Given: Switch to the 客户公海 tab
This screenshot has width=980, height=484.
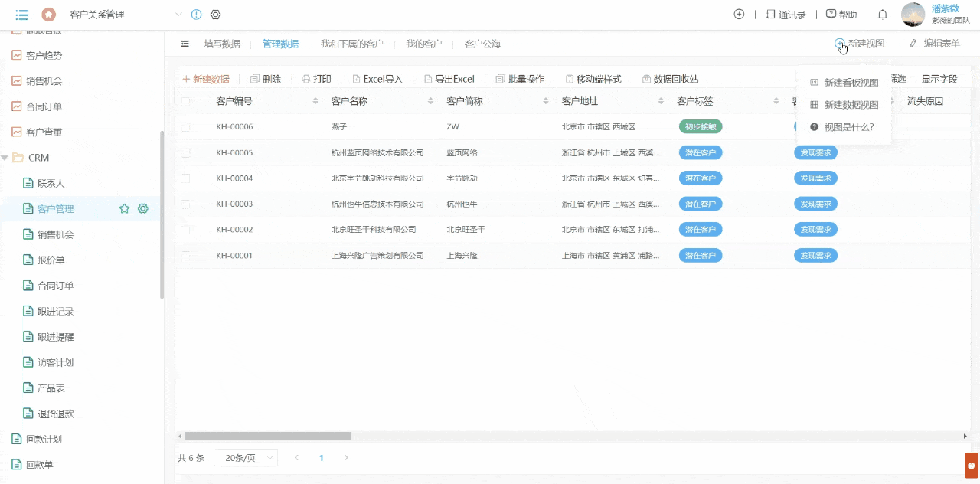Looking at the screenshot, I should coord(482,44).
